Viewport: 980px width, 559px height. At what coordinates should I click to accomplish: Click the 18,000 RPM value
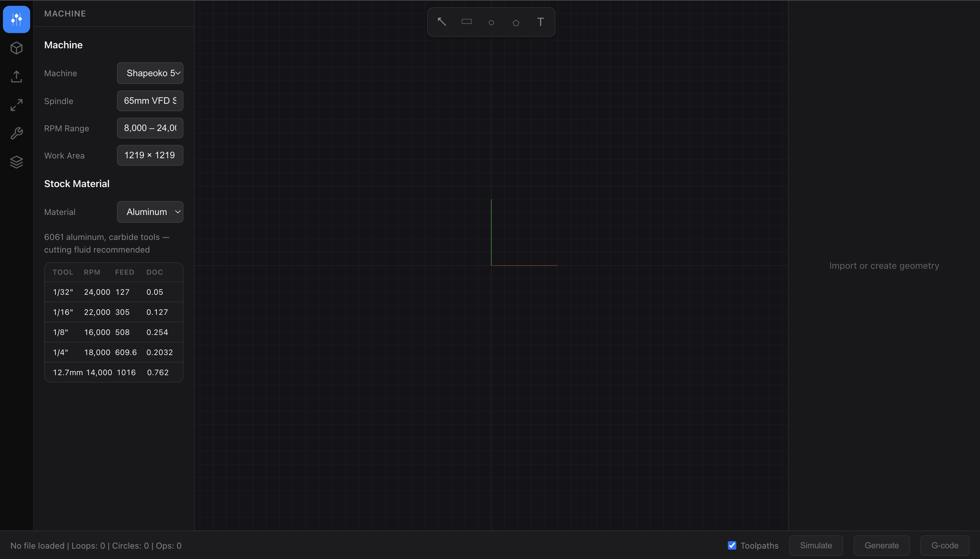pos(97,352)
